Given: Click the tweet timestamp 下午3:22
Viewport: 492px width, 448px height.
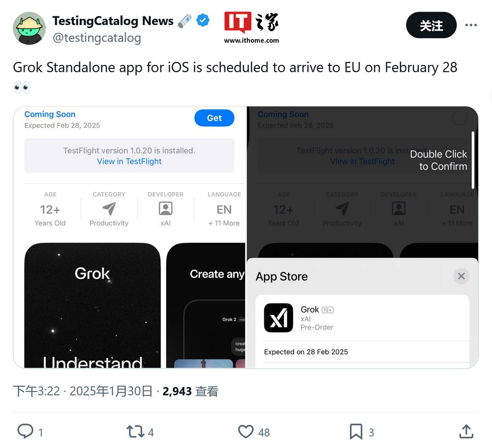Looking at the screenshot, I should pyautogui.click(x=37, y=391).
